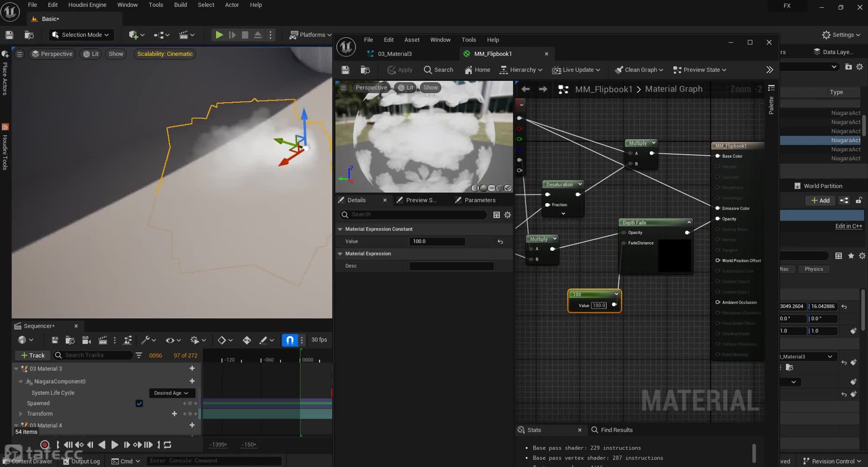
Task: Toggle Perspective view in material preview
Action: 371,87
